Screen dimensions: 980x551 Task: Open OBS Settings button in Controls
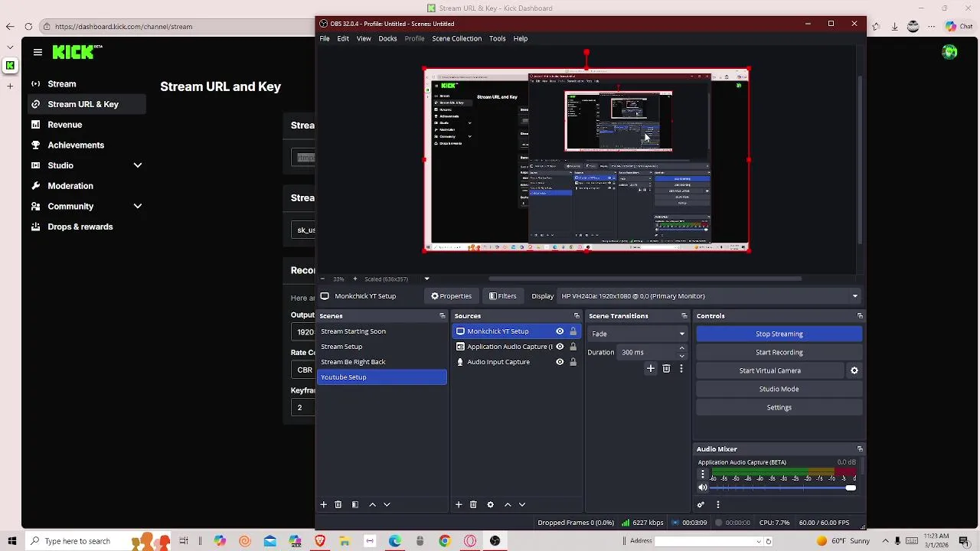click(x=779, y=407)
